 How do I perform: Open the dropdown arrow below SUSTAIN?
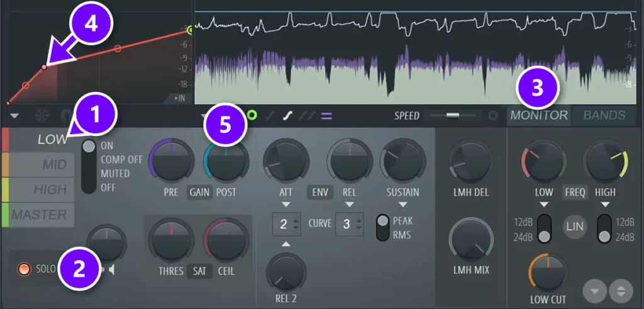point(403,205)
